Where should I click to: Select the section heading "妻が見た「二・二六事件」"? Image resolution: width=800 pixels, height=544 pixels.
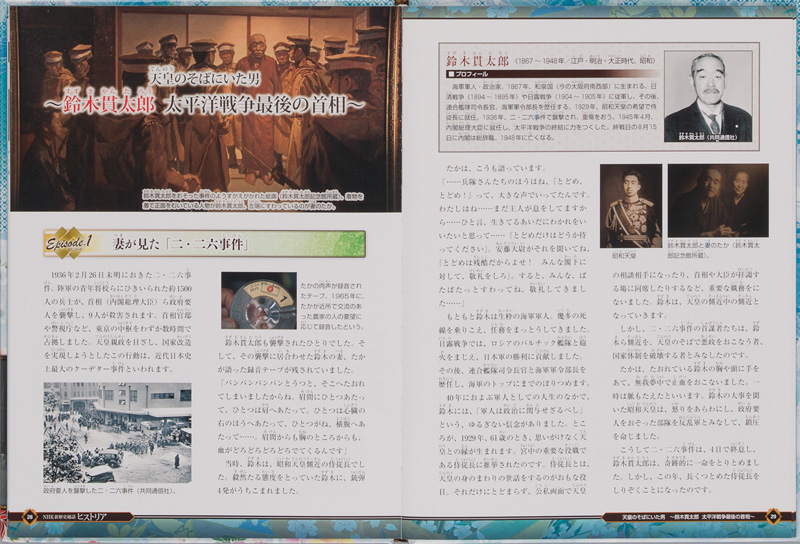point(181,244)
